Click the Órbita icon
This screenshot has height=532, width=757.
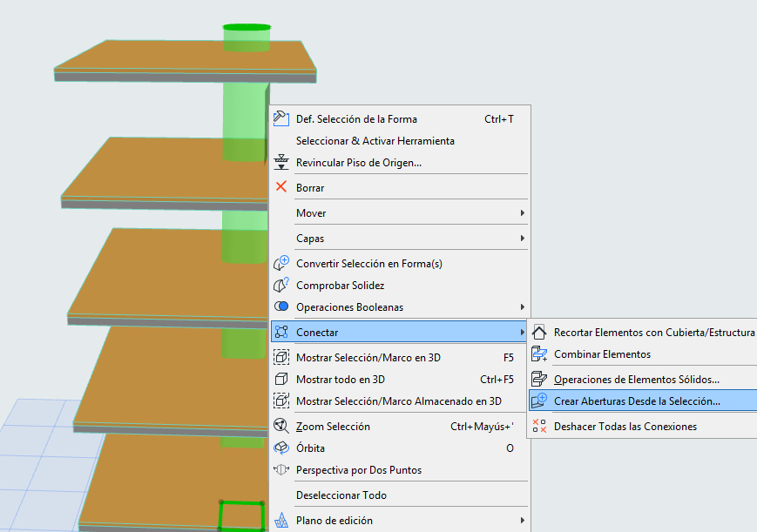coord(281,448)
